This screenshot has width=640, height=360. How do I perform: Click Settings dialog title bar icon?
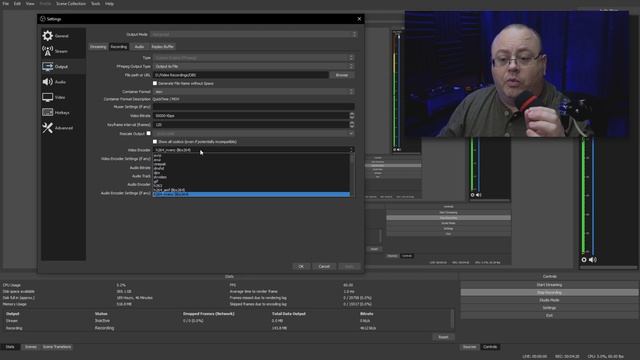[x=42, y=19]
